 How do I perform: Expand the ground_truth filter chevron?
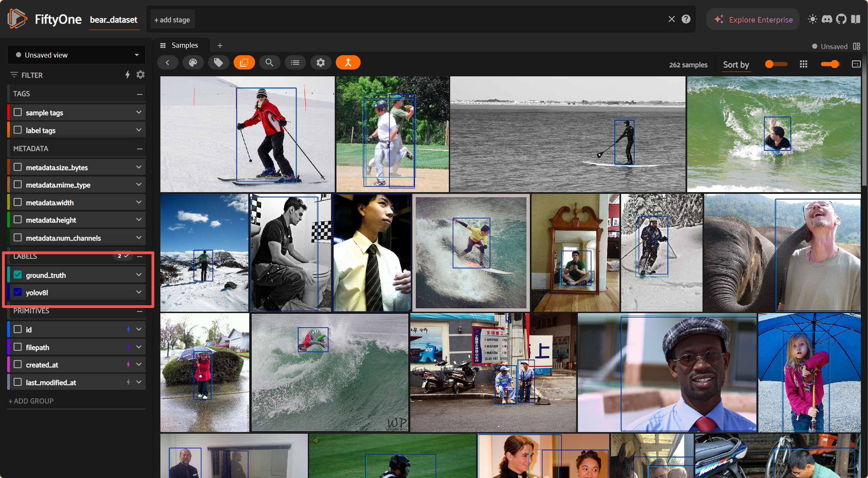[x=139, y=275]
